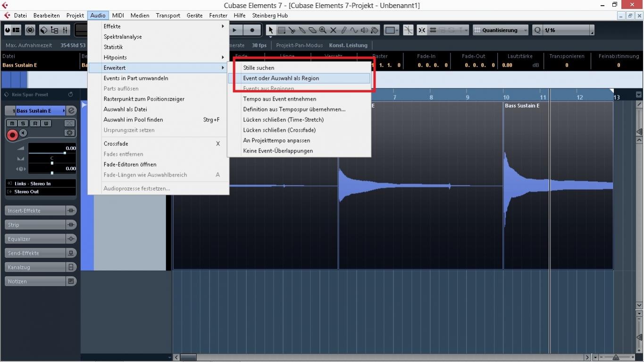Click the Bass Sustain E event at bar 10
The image size is (644, 362).
[x=558, y=185]
